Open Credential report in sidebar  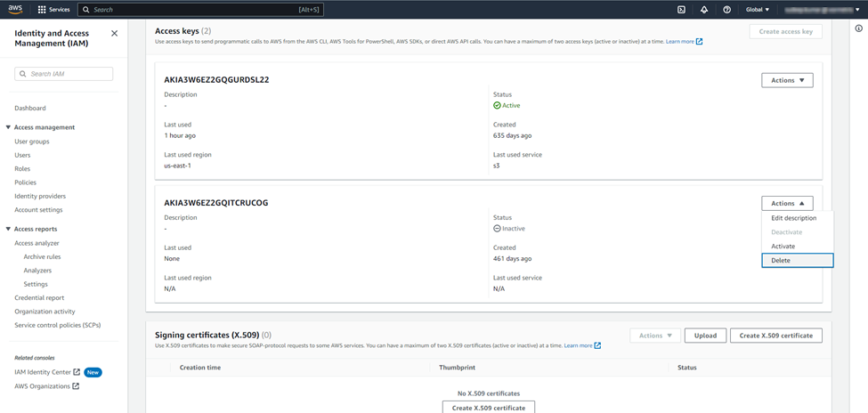pos(39,298)
